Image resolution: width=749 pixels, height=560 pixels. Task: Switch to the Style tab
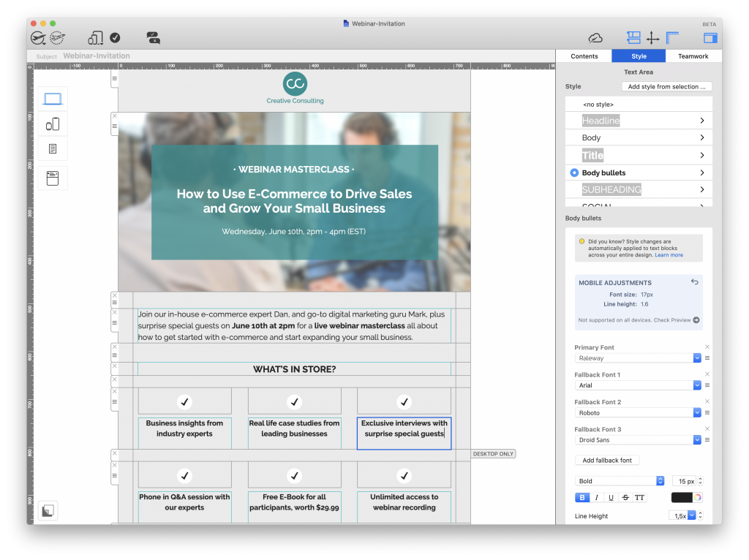tap(639, 56)
